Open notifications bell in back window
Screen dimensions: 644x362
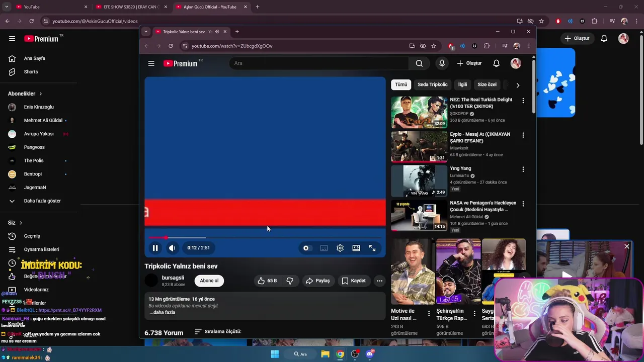point(604,39)
